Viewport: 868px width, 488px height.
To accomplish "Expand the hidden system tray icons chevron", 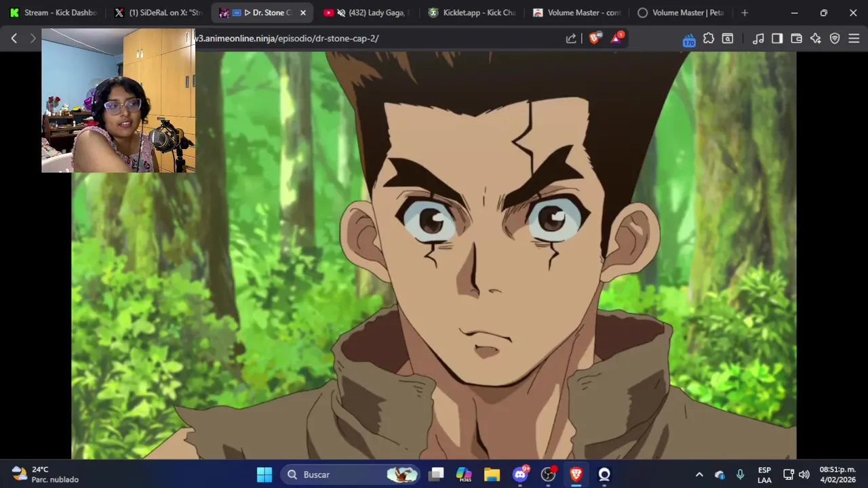I will tap(699, 474).
